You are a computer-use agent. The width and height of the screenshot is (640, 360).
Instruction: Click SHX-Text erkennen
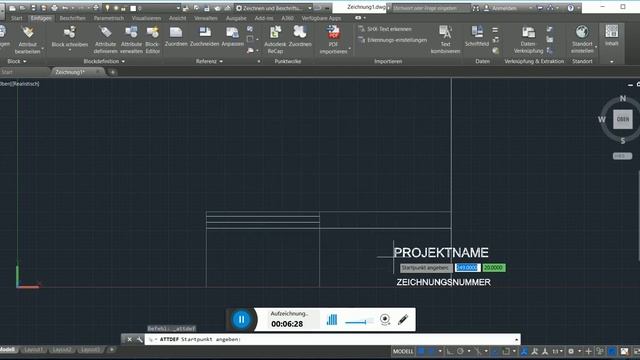pos(385,29)
